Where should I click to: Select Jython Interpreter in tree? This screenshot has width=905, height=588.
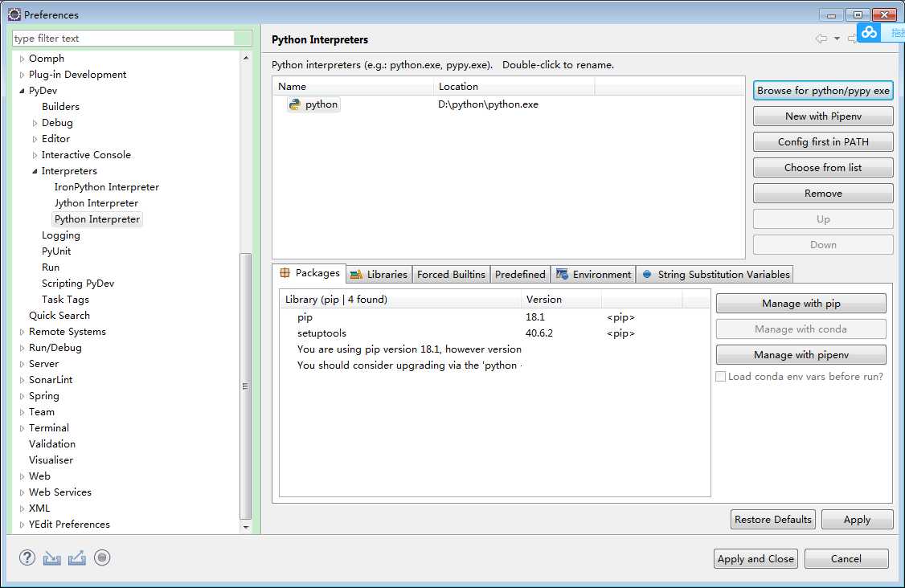(x=96, y=203)
